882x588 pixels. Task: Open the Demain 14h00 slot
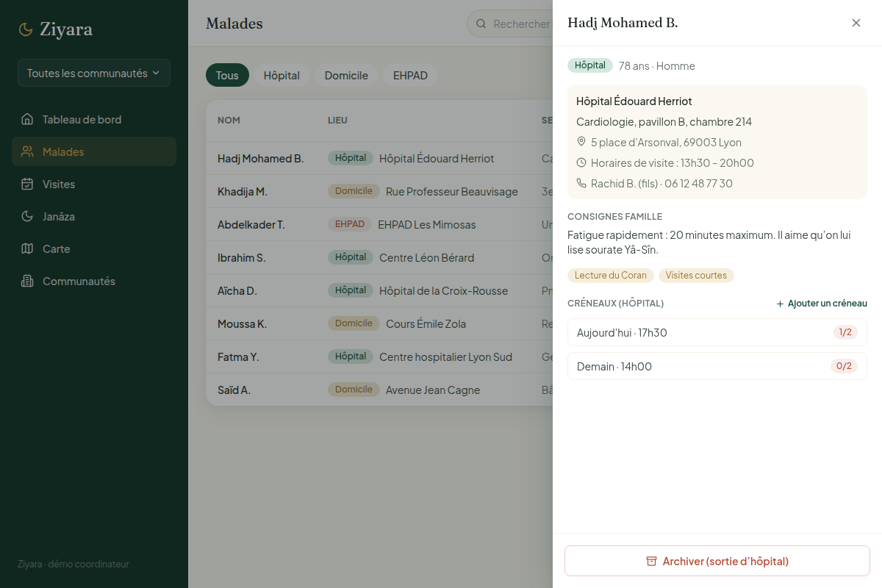point(717,366)
